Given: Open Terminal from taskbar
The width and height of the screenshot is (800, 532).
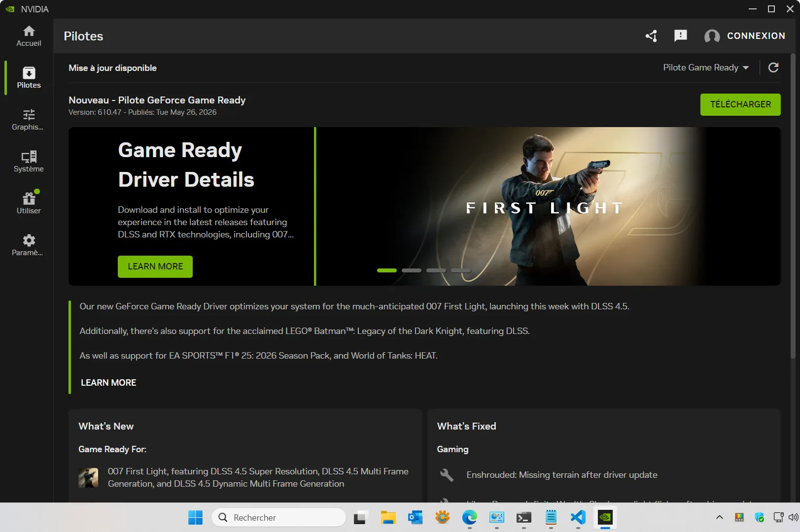Looking at the screenshot, I should point(523,517).
